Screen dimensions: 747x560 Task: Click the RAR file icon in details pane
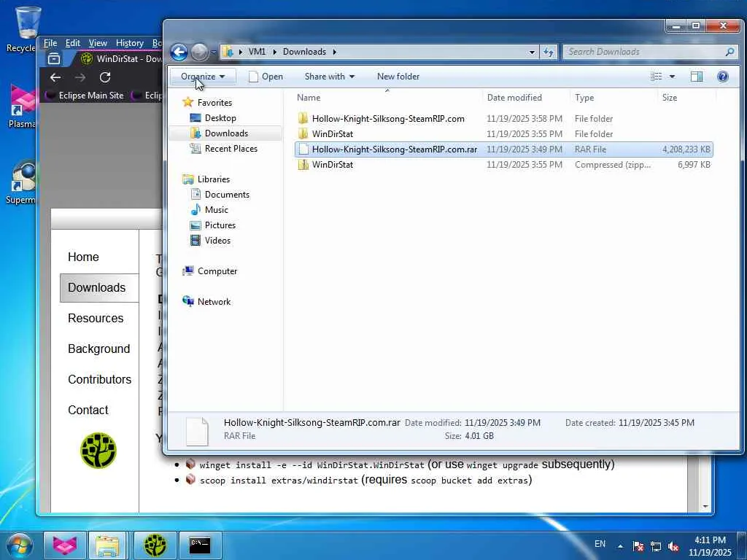tap(197, 432)
